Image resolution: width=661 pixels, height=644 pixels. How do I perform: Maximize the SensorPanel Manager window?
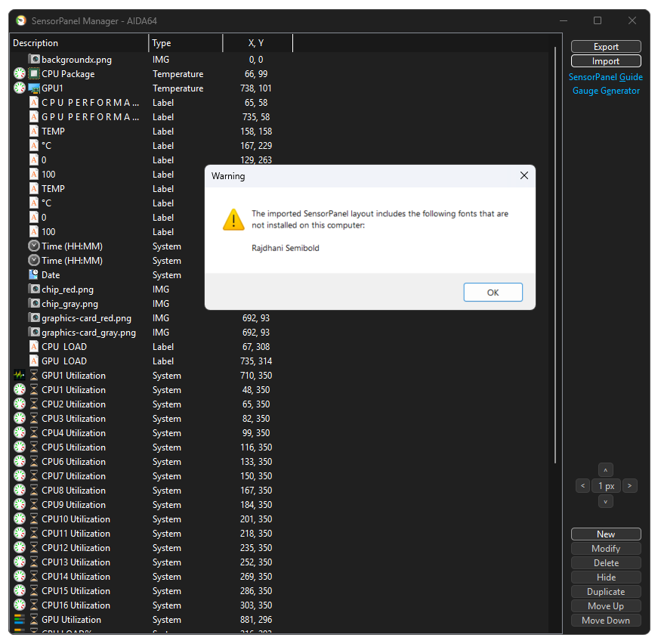598,20
